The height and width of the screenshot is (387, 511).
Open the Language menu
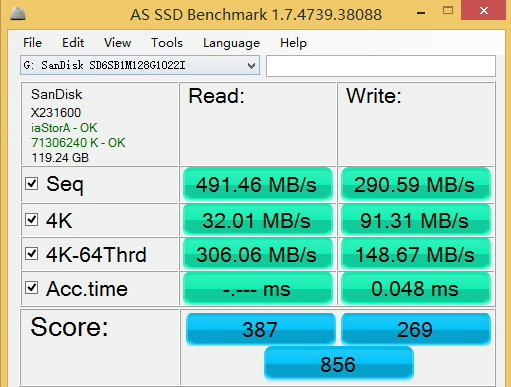pyautogui.click(x=231, y=43)
